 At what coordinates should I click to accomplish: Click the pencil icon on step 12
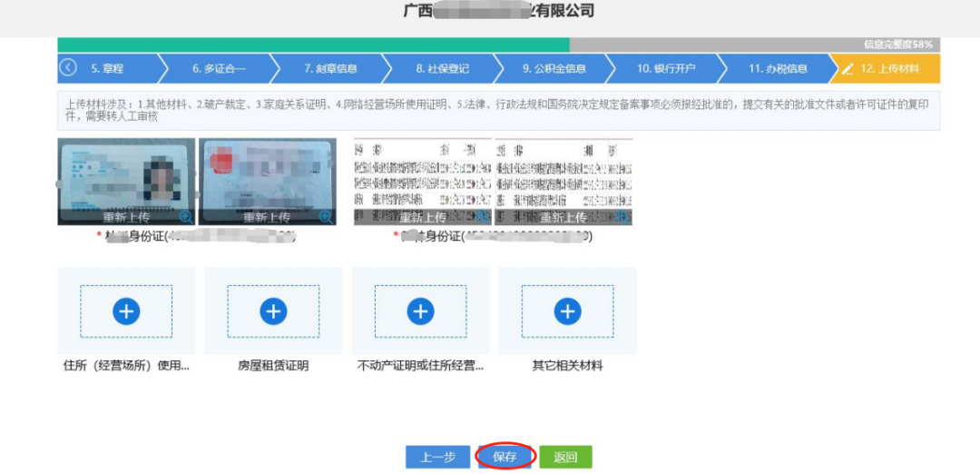(x=848, y=69)
